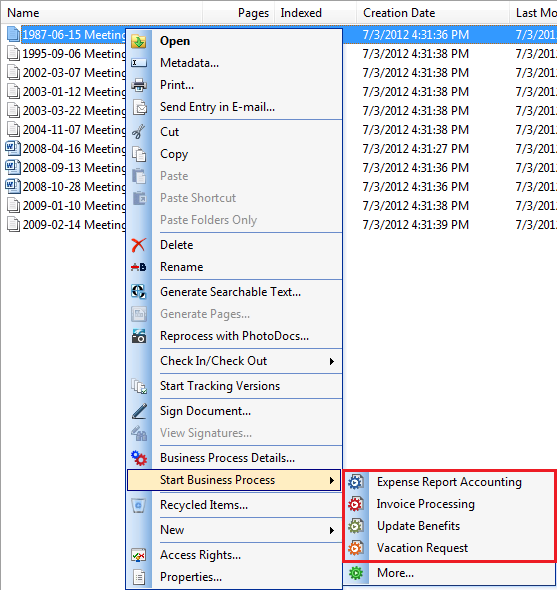Viewport: 557px width, 590px height.
Task: Click the pen icon for Sign Document
Action: coord(138,411)
